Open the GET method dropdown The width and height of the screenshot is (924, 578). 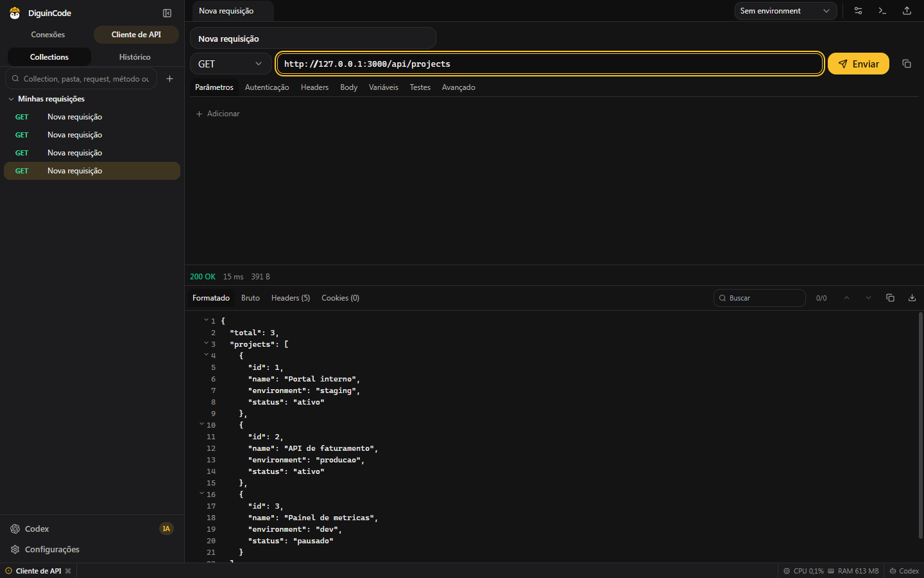tap(230, 64)
